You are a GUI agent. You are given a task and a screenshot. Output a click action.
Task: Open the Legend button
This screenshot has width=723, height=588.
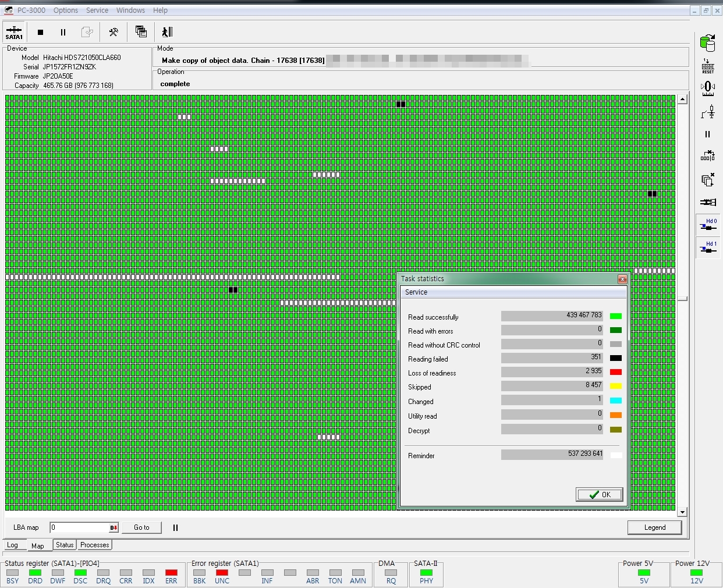point(655,527)
